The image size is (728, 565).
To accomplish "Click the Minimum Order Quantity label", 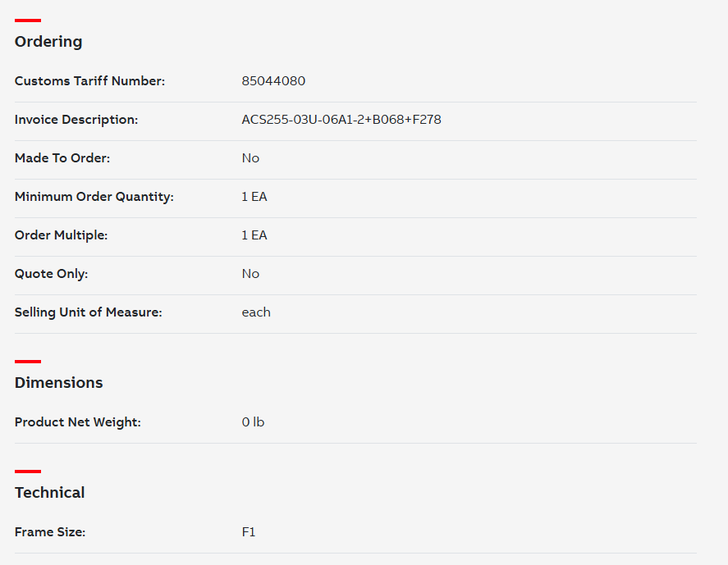I will tap(94, 196).
